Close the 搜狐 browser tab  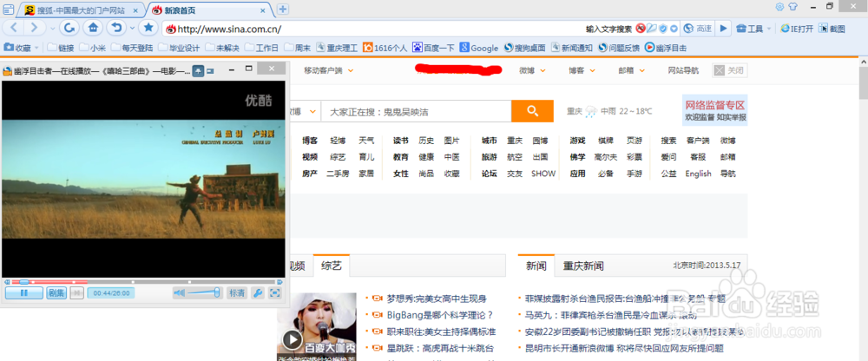(135, 10)
